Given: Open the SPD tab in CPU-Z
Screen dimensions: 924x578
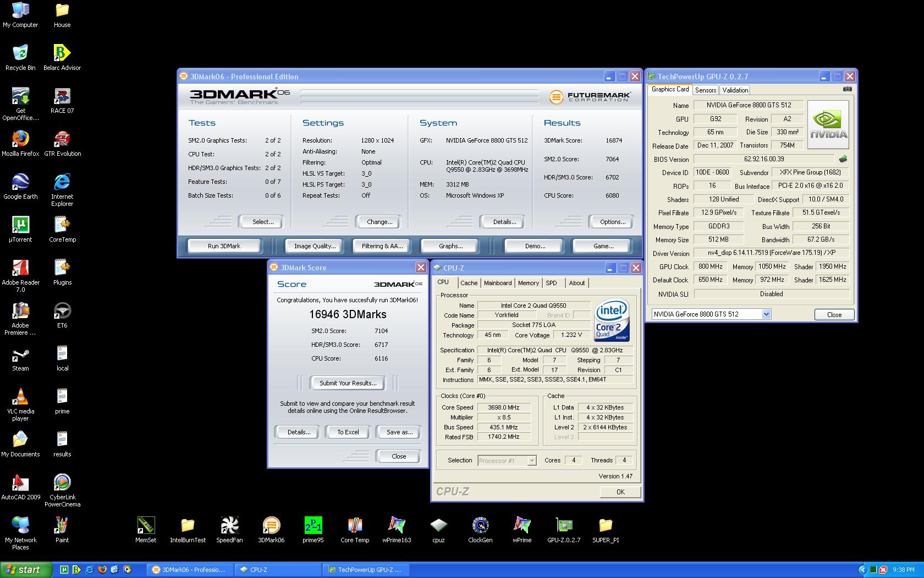Looking at the screenshot, I should click(x=551, y=283).
